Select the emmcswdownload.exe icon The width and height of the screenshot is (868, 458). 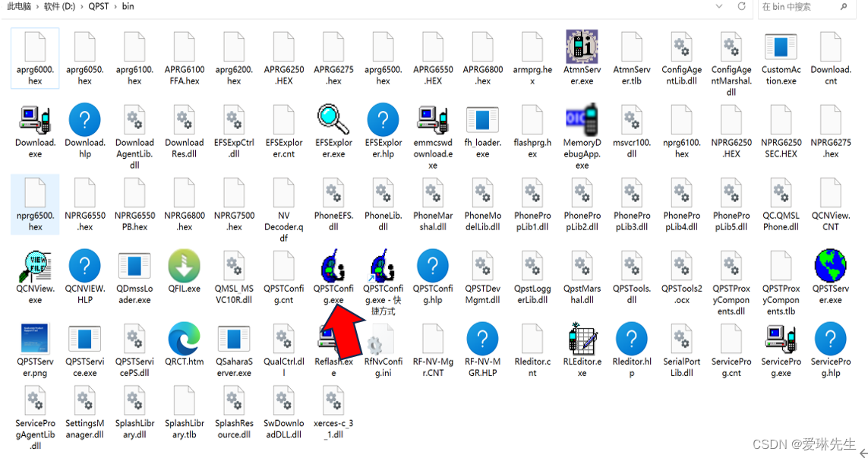(x=433, y=119)
